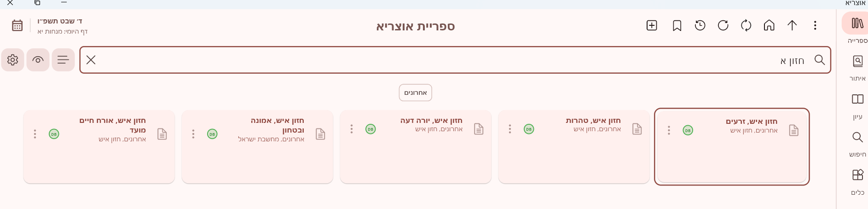Switch to the חיפוש sidebar tab
Image resolution: width=868 pixels, height=209 pixels.
(x=857, y=143)
